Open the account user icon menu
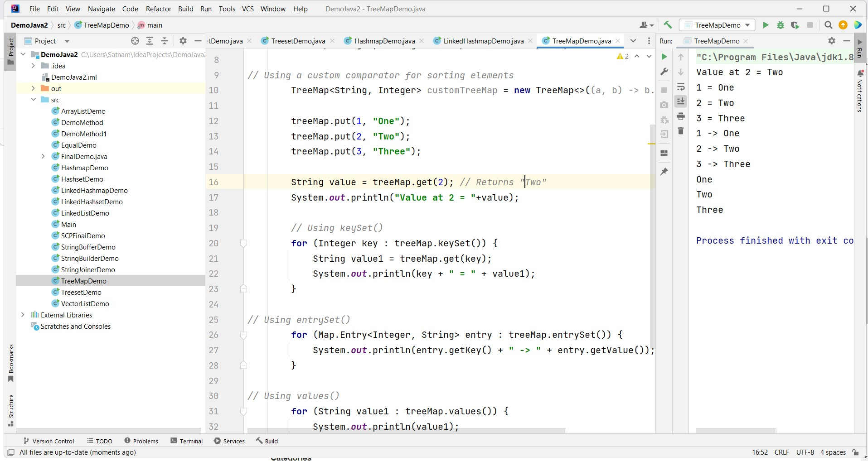This screenshot has height=461, width=868. click(646, 25)
